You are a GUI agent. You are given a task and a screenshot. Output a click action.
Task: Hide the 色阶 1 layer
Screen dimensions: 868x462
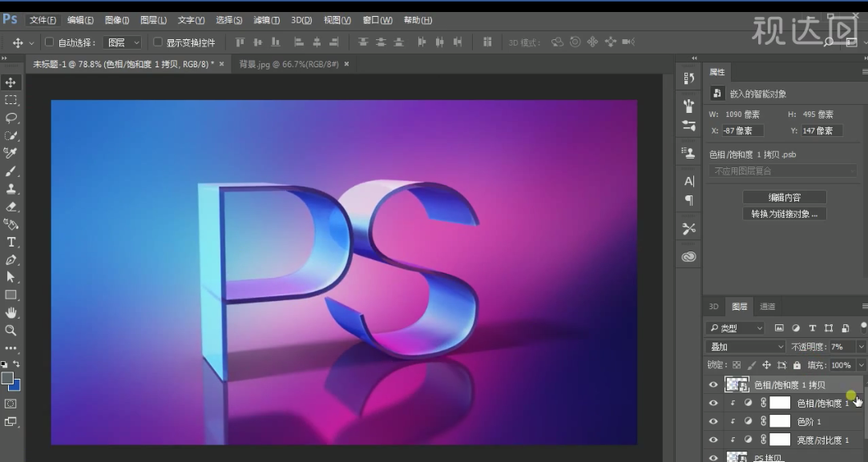click(x=713, y=422)
